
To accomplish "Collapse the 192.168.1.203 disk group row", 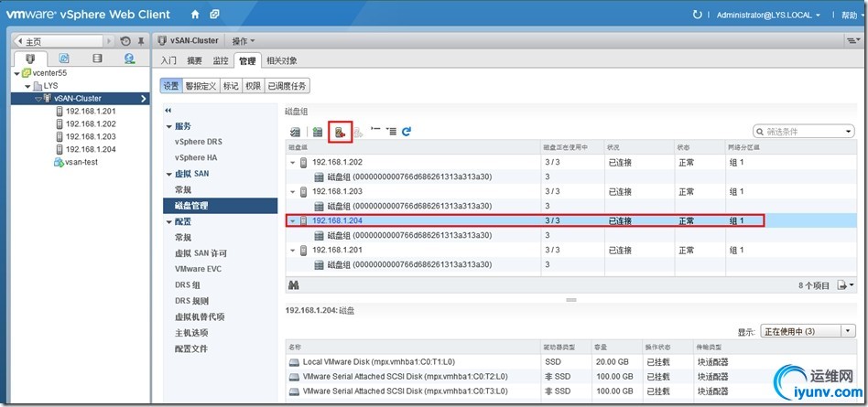I will coord(293,192).
